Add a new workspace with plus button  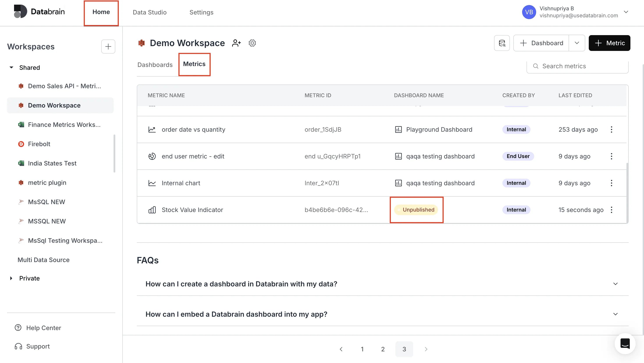(x=108, y=47)
